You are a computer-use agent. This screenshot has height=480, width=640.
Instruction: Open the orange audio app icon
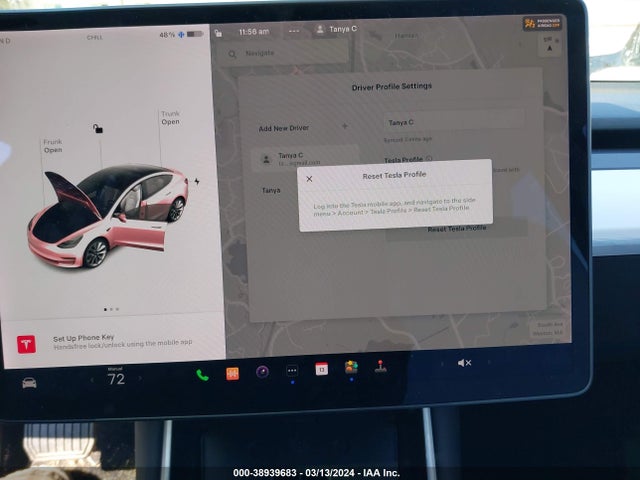point(233,373)
